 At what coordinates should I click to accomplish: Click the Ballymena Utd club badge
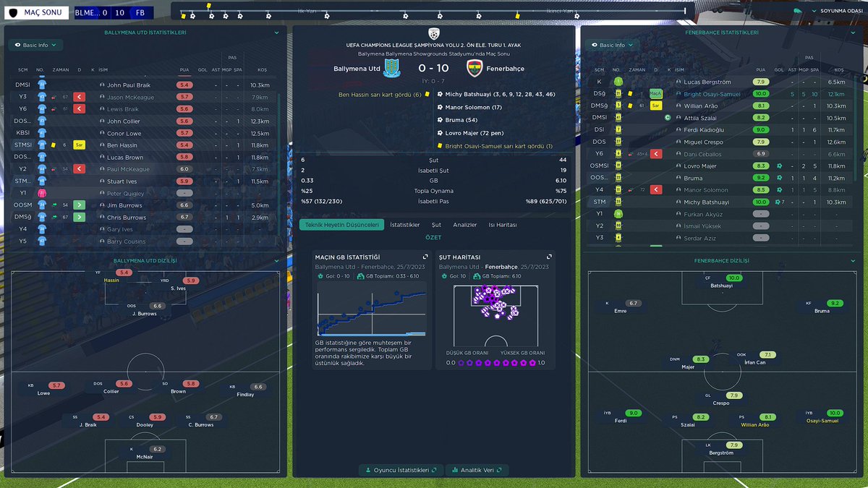click(392, 67)
